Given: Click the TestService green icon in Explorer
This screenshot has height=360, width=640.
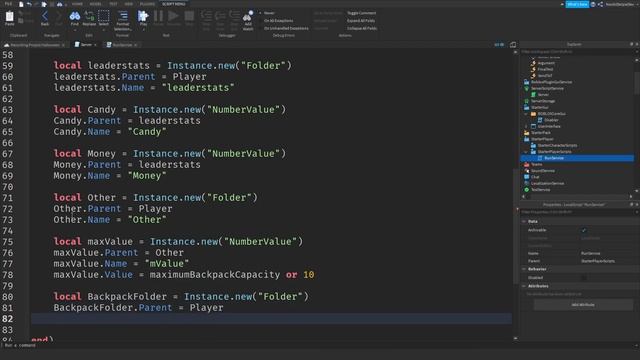Looking at the screenshot, I should pyautogui.click(x=527, y=190).
